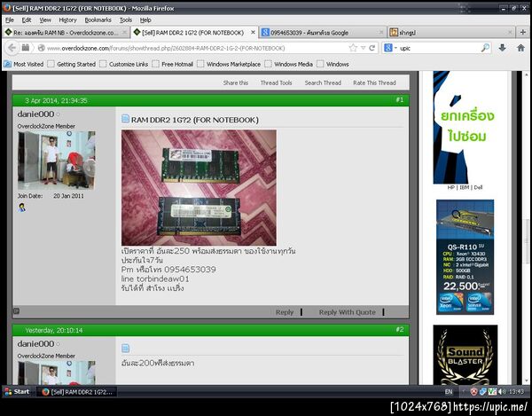Open Windows Marketplace bookmark

click(x=229, y=64)
